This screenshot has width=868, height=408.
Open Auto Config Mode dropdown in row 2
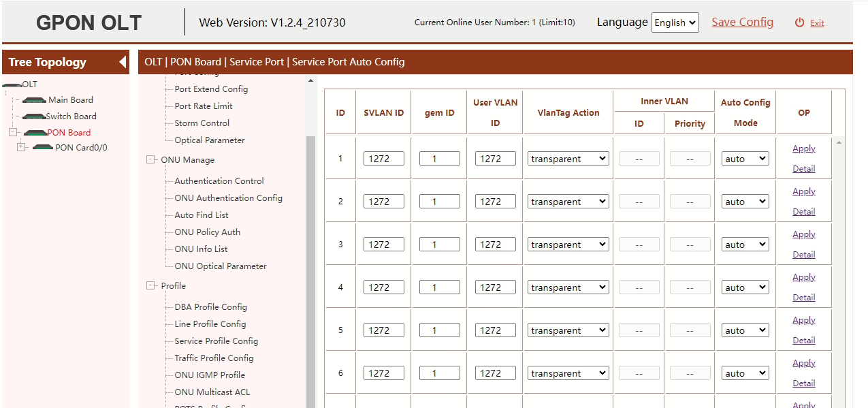coord(745,202)
